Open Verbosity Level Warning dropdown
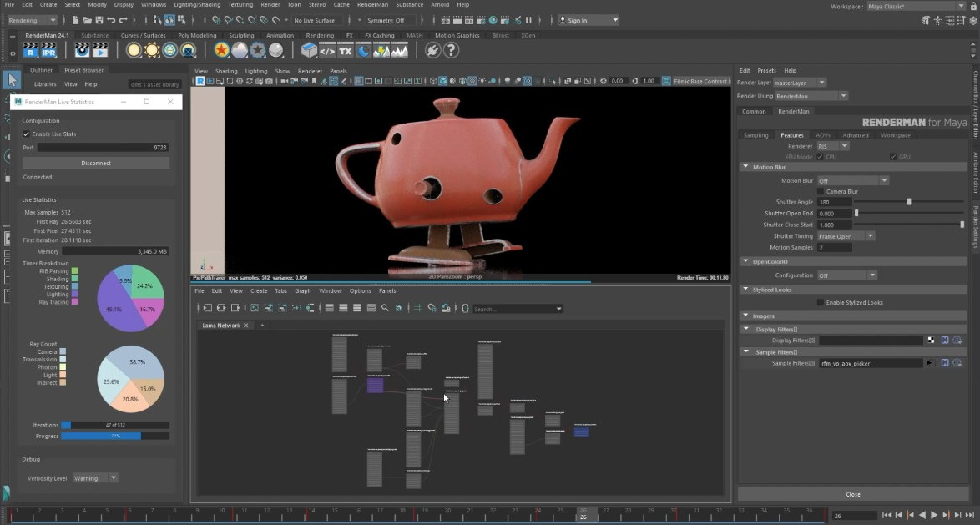 point(95,478)
